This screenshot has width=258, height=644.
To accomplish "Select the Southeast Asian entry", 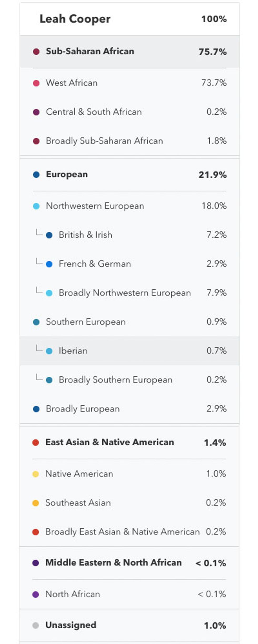I will pyautogui.click(x=129, y=503).
